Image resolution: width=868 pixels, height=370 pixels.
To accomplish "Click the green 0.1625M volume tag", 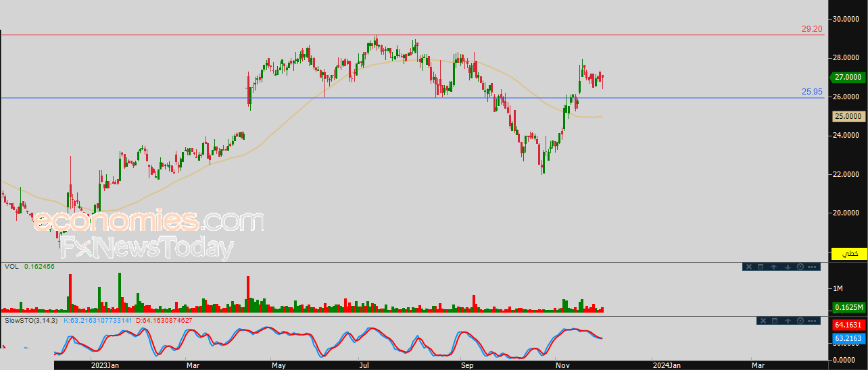I will pos(848,307).
